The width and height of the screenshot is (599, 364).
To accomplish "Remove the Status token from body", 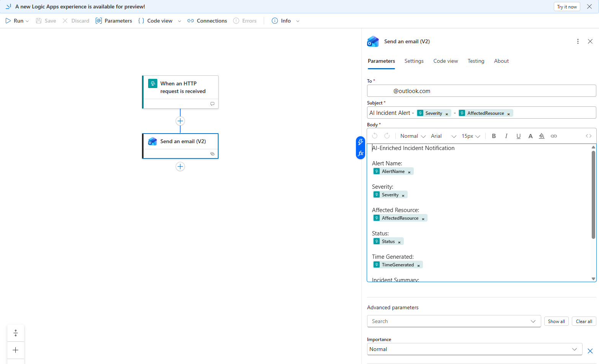I will coord(399,242).
